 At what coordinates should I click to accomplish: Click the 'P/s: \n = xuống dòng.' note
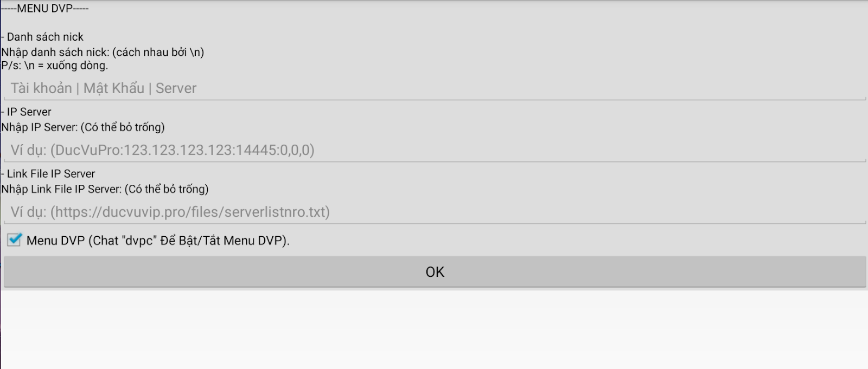(55, 66)
